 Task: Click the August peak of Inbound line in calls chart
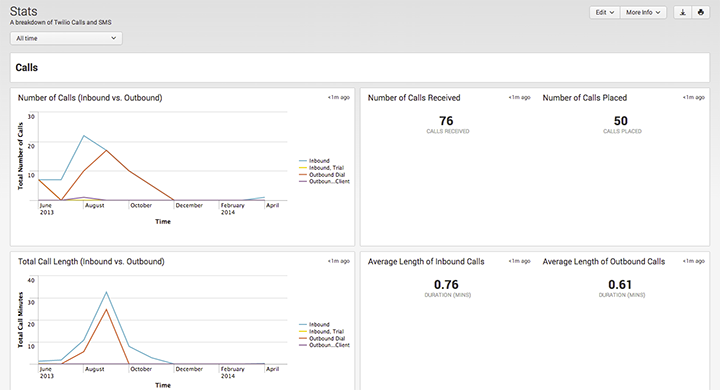[x=84, y=136]
